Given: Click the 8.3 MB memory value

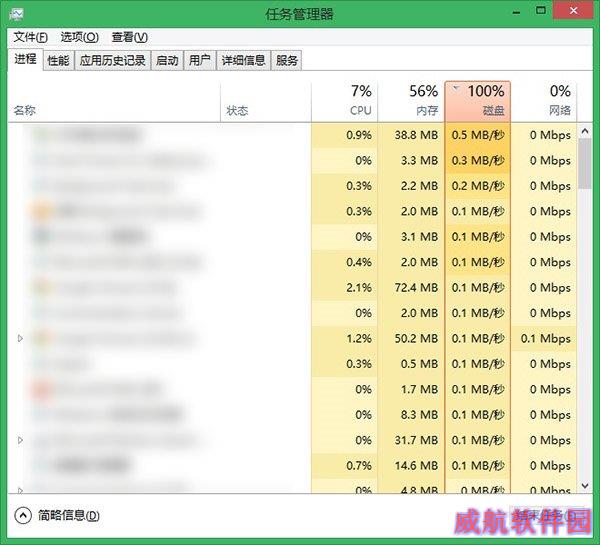Looking at the screenshot, I should 419,414.
